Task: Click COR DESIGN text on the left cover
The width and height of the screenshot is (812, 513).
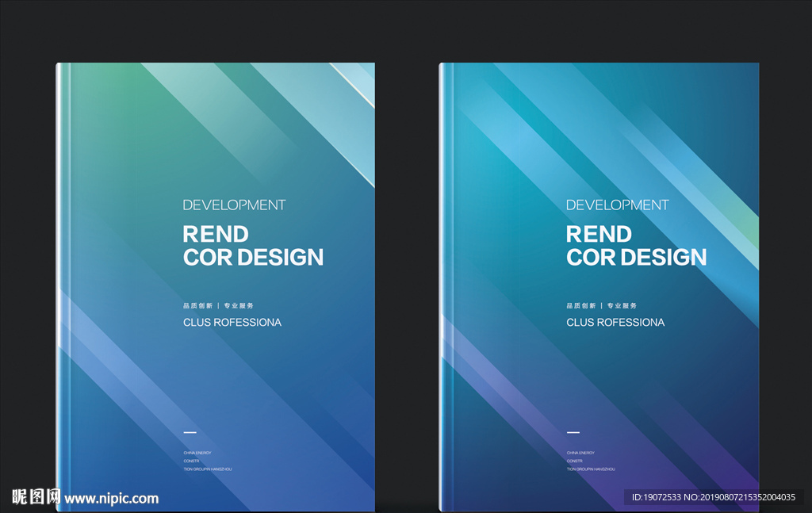Action: [253, 257]
